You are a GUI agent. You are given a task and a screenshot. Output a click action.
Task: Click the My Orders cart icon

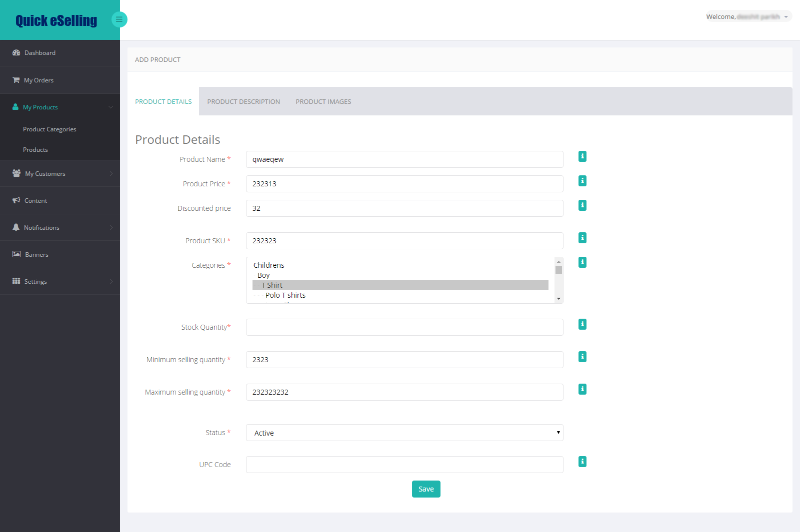pos(16,80)
